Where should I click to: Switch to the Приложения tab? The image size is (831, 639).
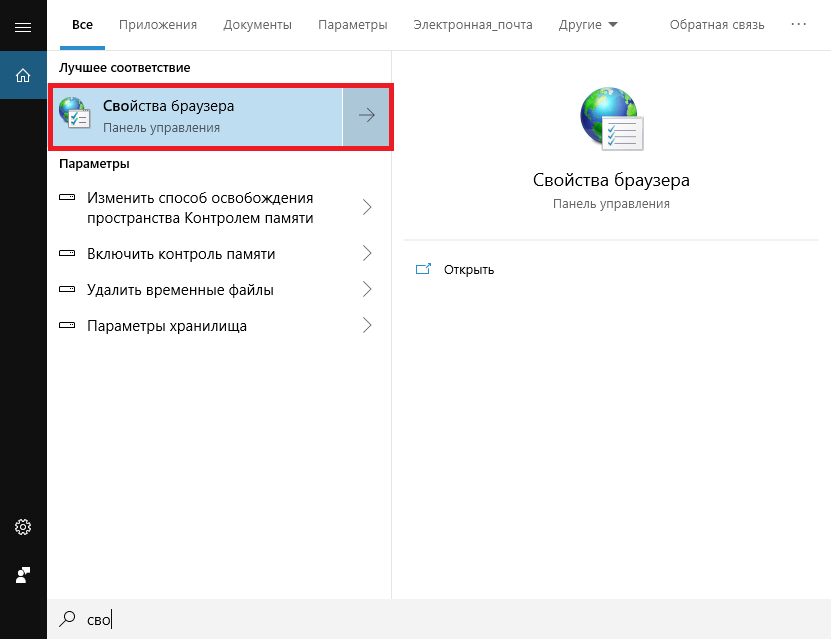pos(157,24)
